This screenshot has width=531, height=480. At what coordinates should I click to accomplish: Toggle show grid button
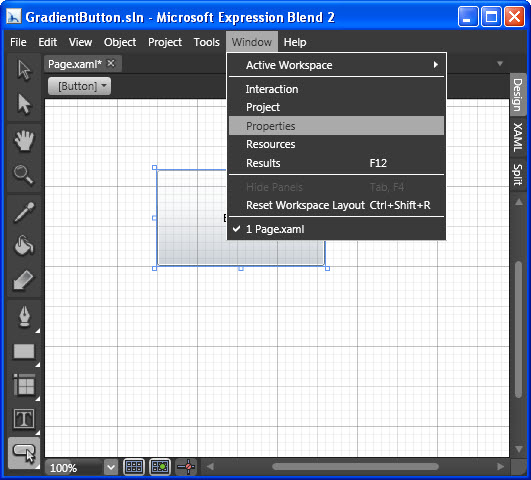click(134, 467)
